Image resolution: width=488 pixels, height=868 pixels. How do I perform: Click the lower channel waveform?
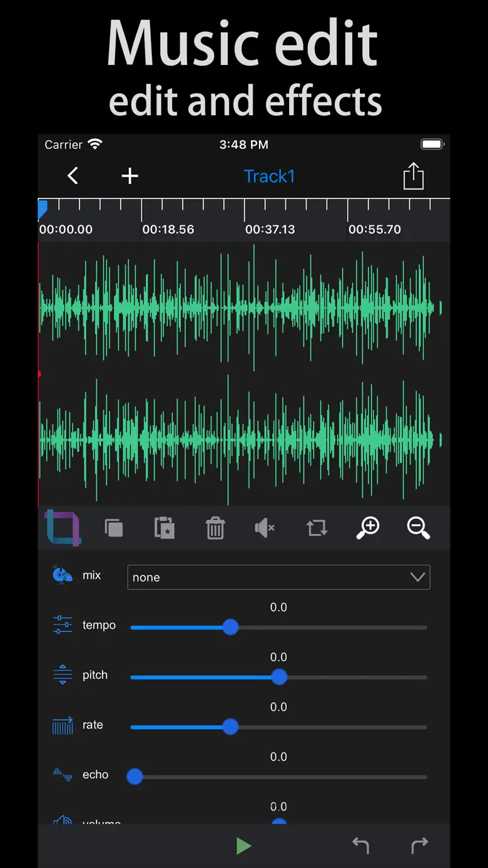pos(241,440)
